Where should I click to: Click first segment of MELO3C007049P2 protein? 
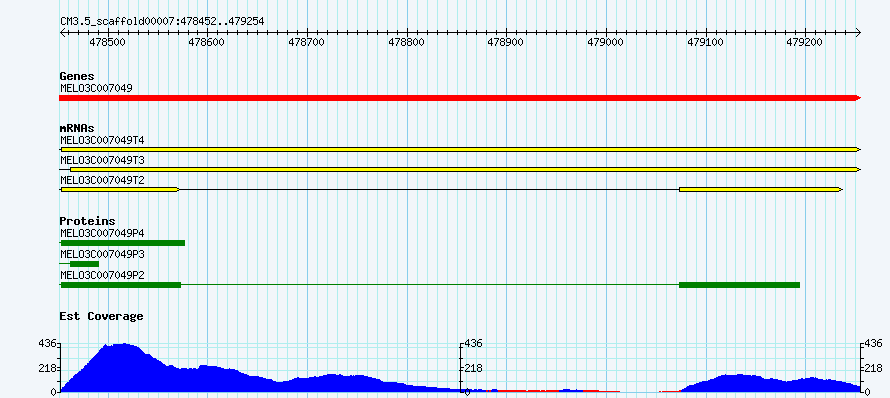(120, 284)
